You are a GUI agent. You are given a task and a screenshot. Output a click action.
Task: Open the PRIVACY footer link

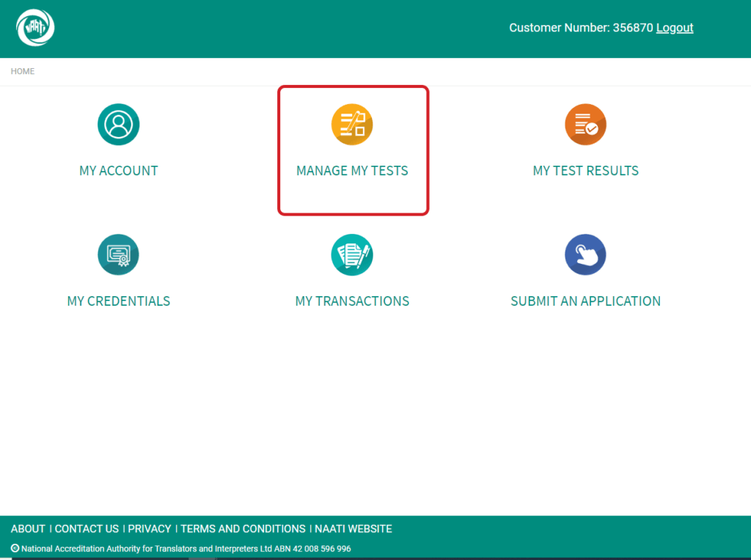(150, 528)
